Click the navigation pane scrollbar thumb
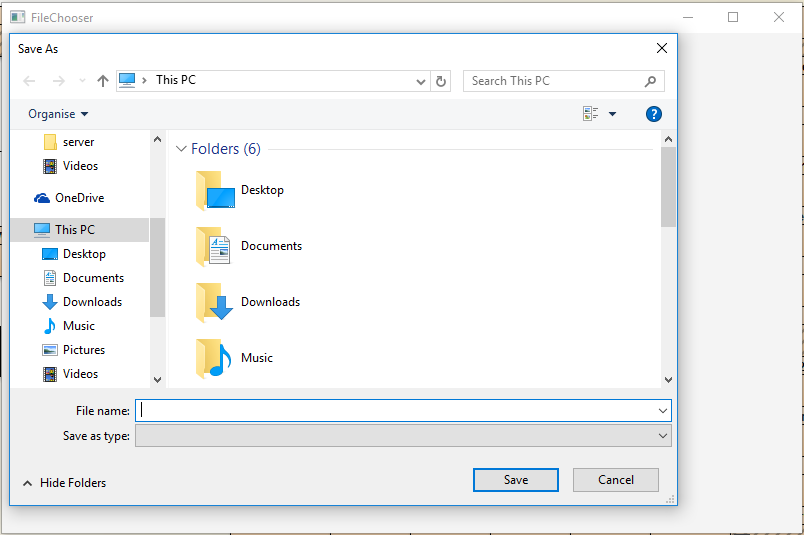The width and height of the screenshot is (804, 535). (x=157, y=267)
